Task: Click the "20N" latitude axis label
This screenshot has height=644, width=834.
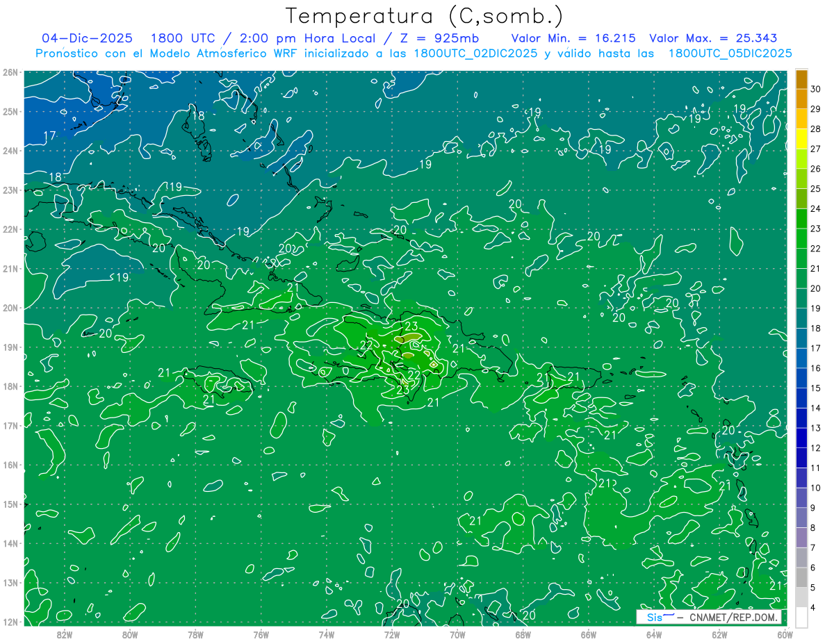Action: [10, 308]
